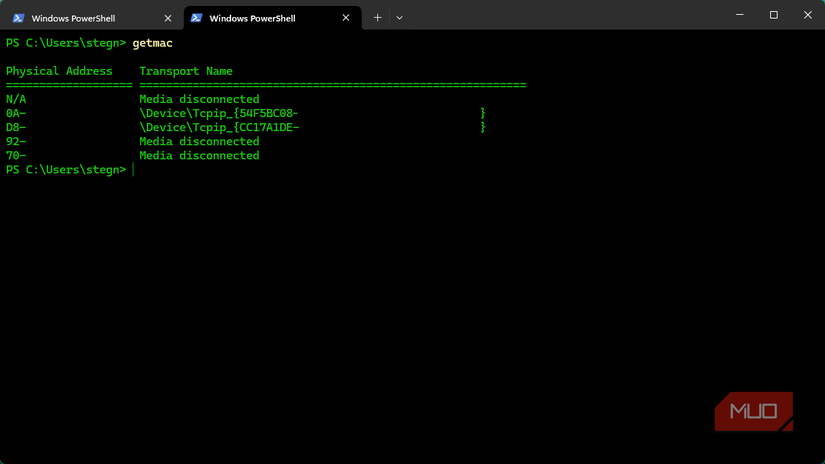This screenshot has width=825, height=464.
Task: Minimize the terminal window
Action: 740,15
